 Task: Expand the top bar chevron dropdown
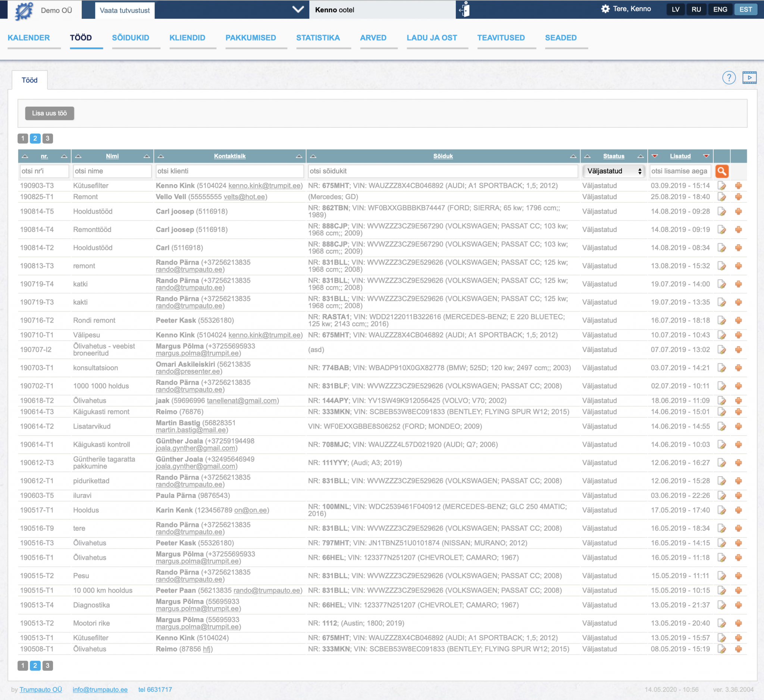pyautogui.click(x=298, y=9)
